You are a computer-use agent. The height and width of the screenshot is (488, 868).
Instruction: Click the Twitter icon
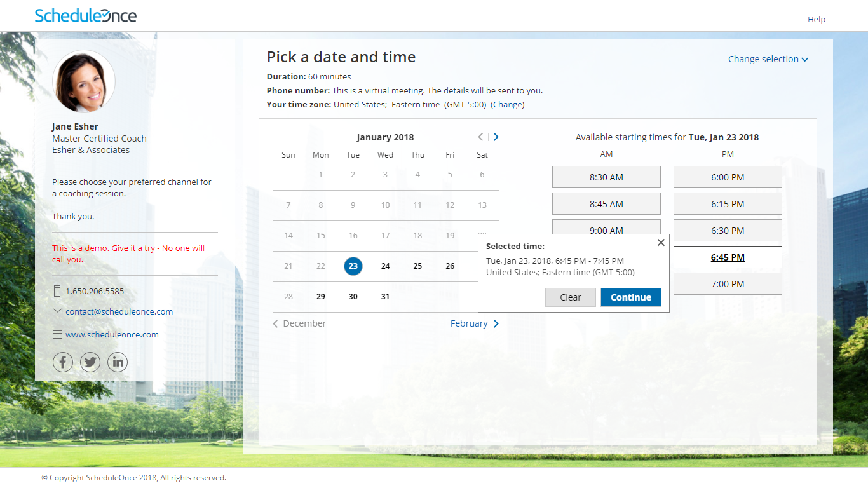pyautogui.click(x=90, y=362)
